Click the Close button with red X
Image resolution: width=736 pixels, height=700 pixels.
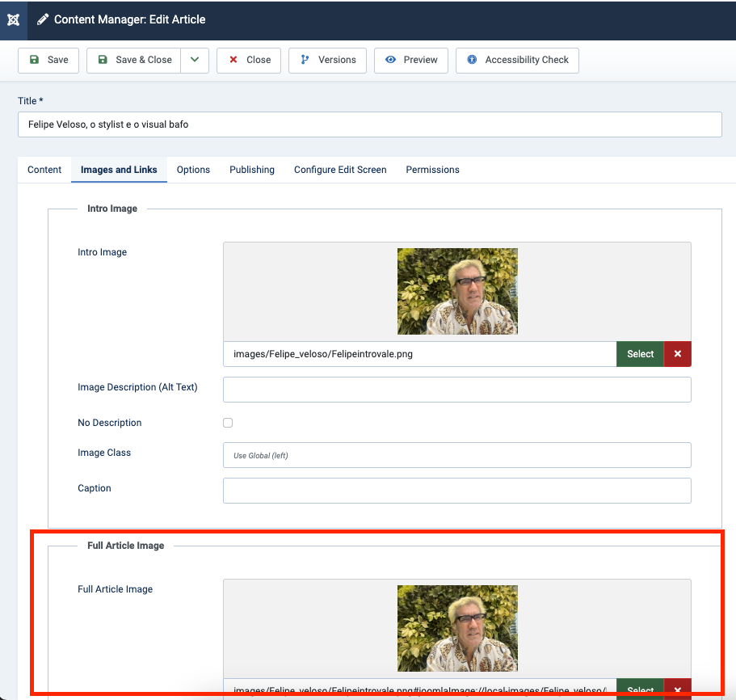point(249,60)
